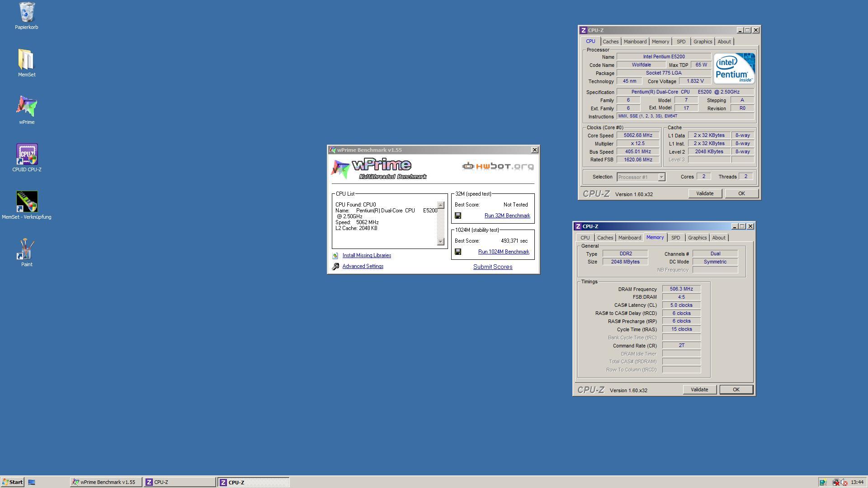
Task: Click the 493,371 sec best score text
Action: click(514, 241)
